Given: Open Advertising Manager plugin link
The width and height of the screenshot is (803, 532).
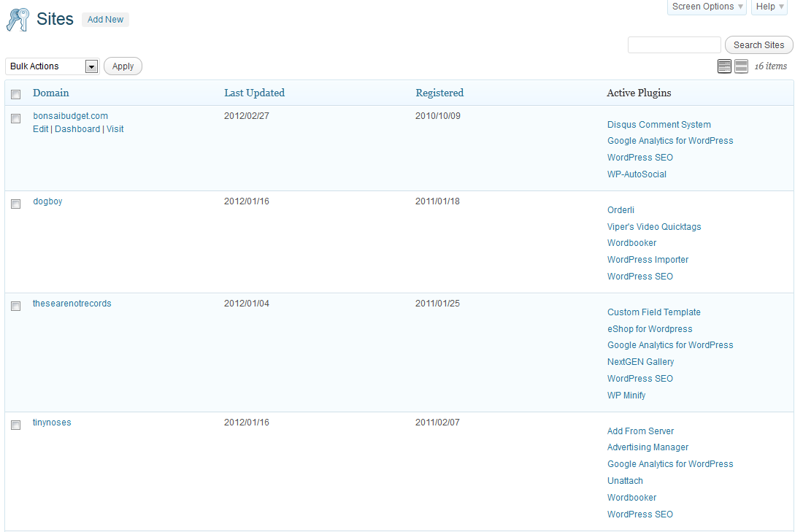Looking at the screenshot, I should click(648, 447).
